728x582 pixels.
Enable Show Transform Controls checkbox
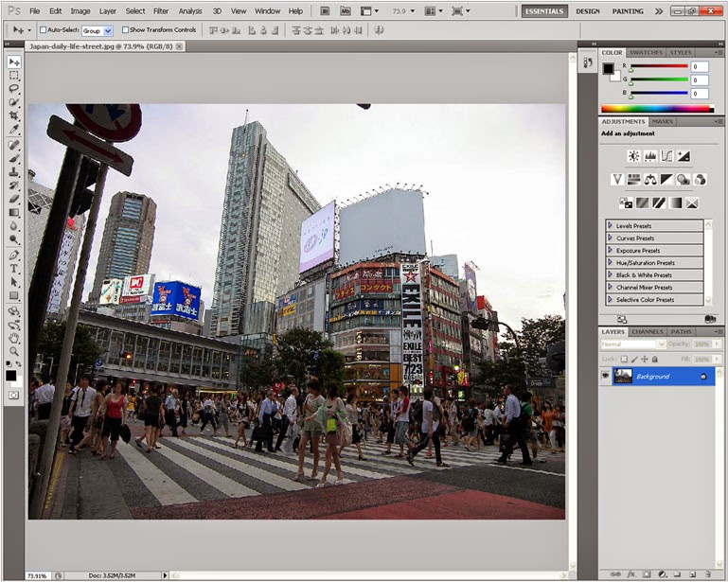point(125,29)
